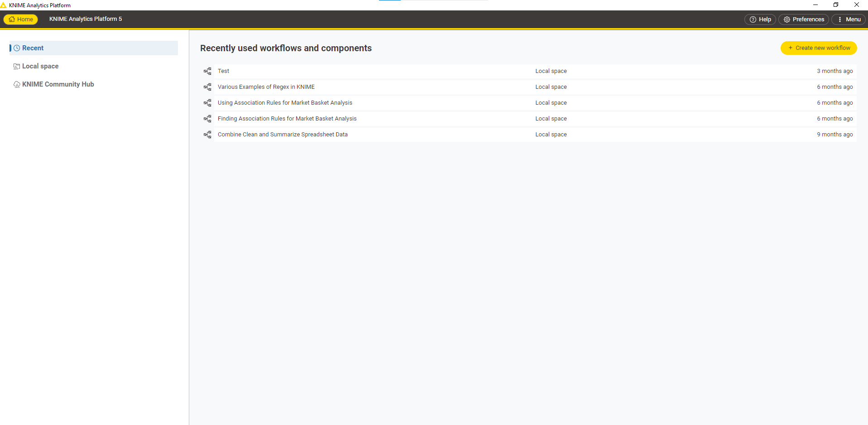Click workflow icon beside Various Examples of Regex
This screenshot has width=868, height=425.
pos(207,87)
